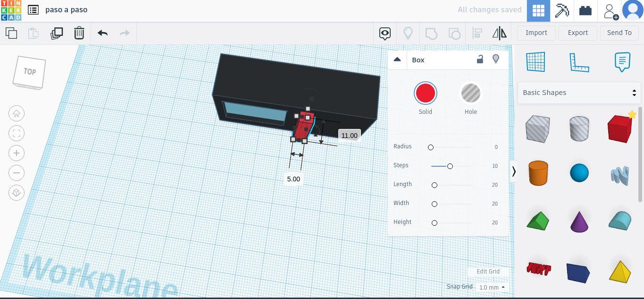Select the Notes tool

tap(622, 62)
